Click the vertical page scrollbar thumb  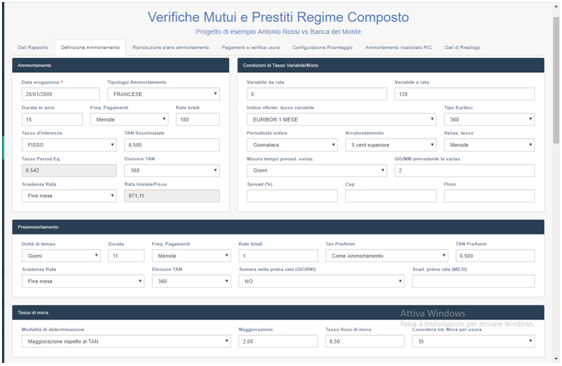point(556,81)
